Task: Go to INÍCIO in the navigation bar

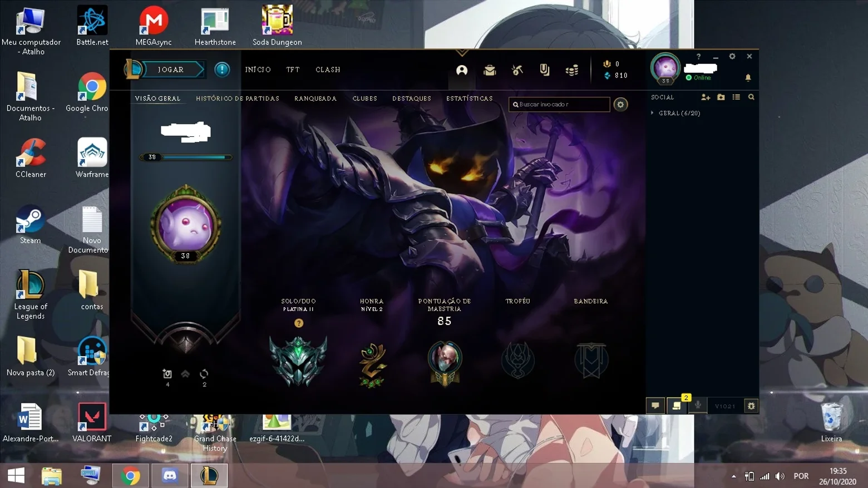Action: (x=258, y=70)
